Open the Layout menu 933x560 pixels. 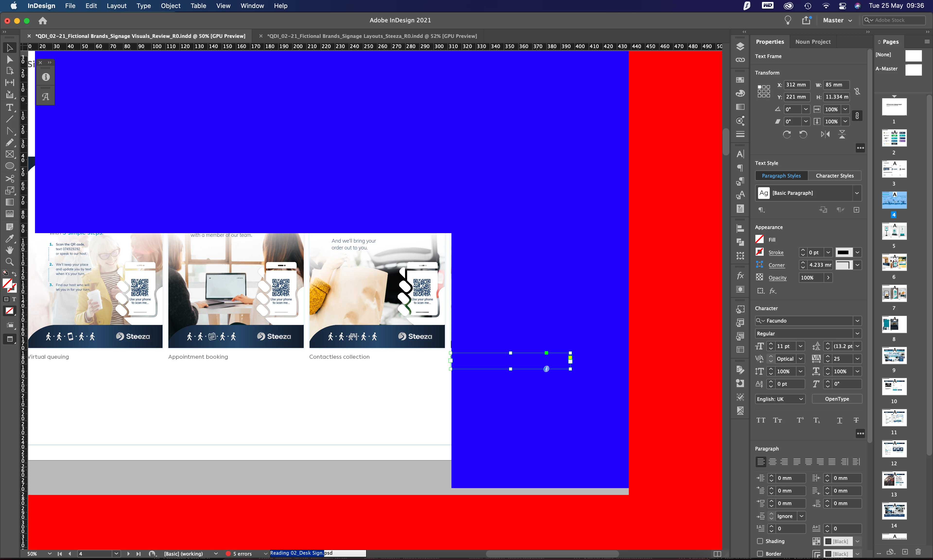(116, 6)
